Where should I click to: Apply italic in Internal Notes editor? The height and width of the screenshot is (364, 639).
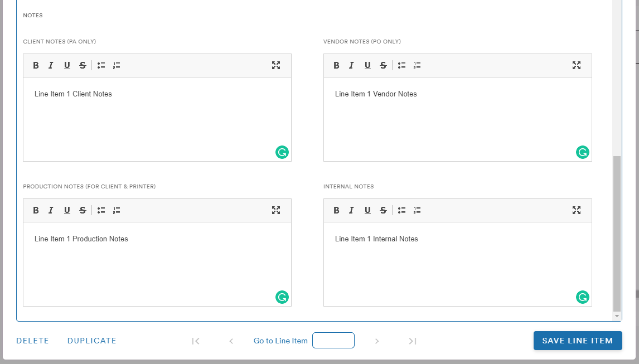[x=351, y=210]
